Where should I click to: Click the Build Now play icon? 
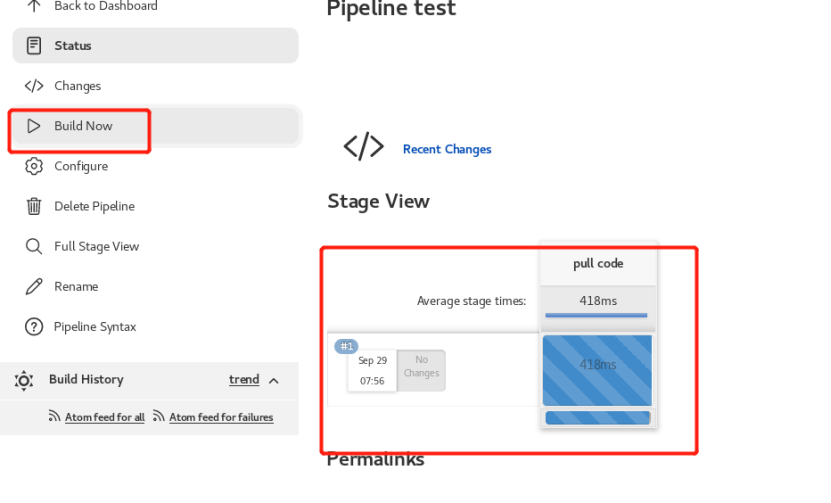[x=34, y=126]
